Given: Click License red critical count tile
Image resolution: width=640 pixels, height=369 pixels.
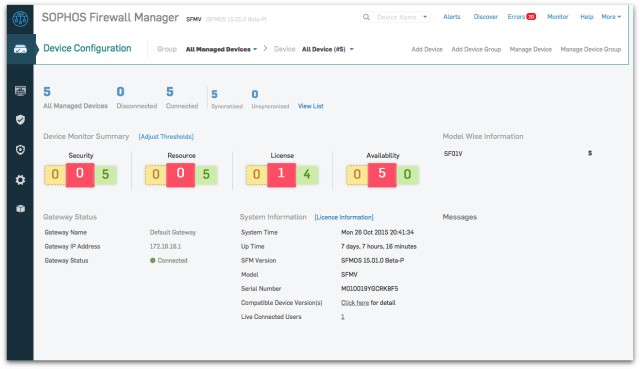Looking at the screenshot, I should point(281,175).
